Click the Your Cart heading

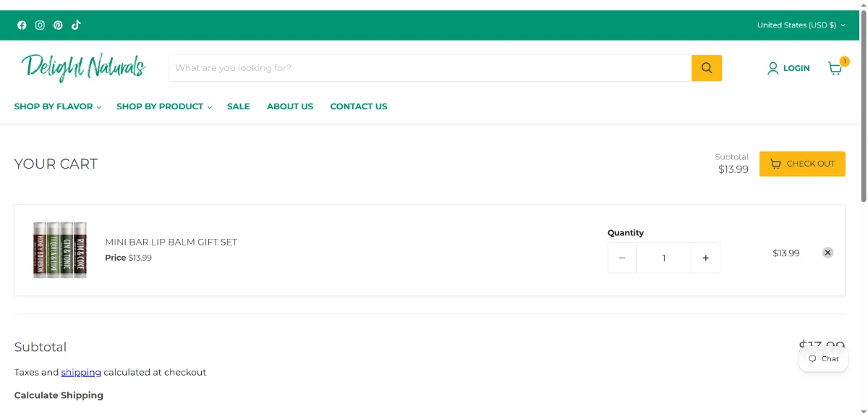point(56,164)
